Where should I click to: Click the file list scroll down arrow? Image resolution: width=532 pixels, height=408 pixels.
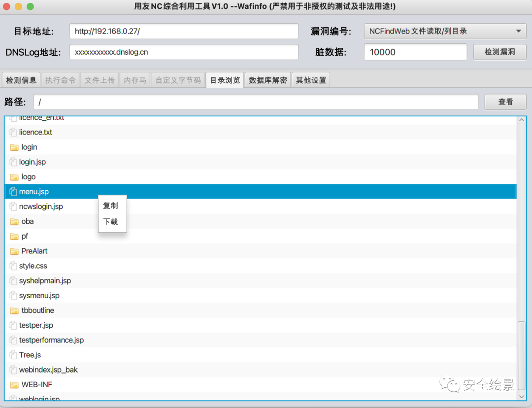click(522, 397)
